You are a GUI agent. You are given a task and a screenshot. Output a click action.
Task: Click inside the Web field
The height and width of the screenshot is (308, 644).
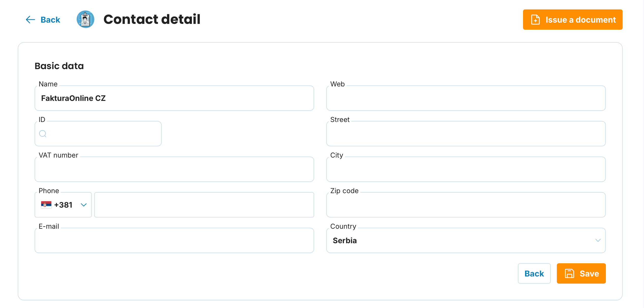[466, 98]
